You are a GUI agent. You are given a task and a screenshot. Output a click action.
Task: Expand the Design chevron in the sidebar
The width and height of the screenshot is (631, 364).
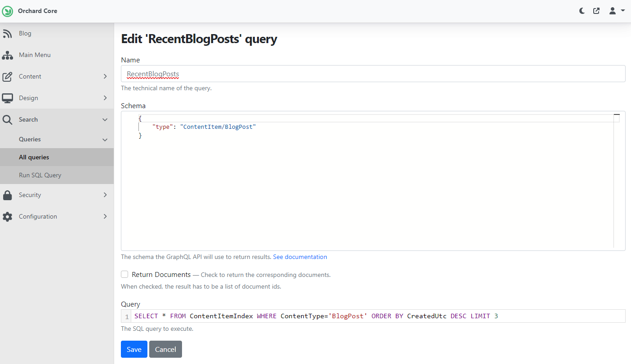click(x=105, y=98)
